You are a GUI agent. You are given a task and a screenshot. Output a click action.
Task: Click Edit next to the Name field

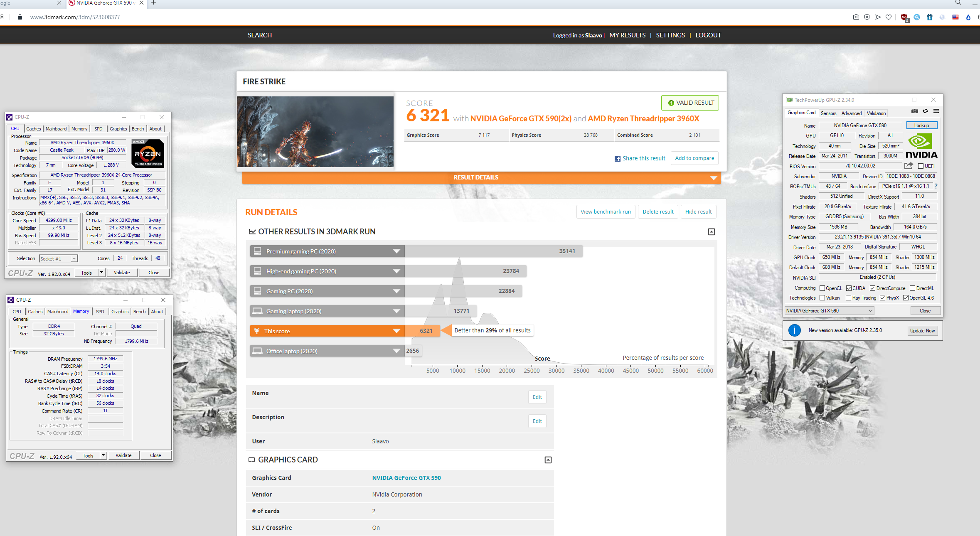click(537, 397)
